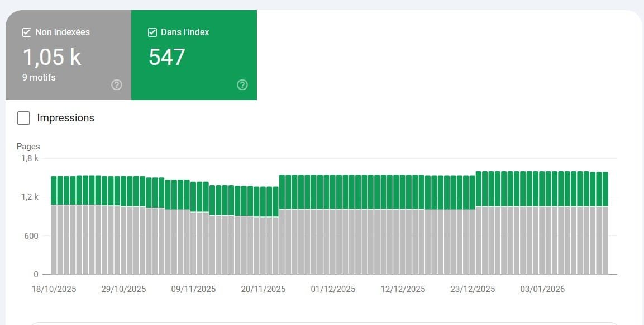Click the Pages axis title
This screenshot has width=644, height=325.
(x=28, y=147)
